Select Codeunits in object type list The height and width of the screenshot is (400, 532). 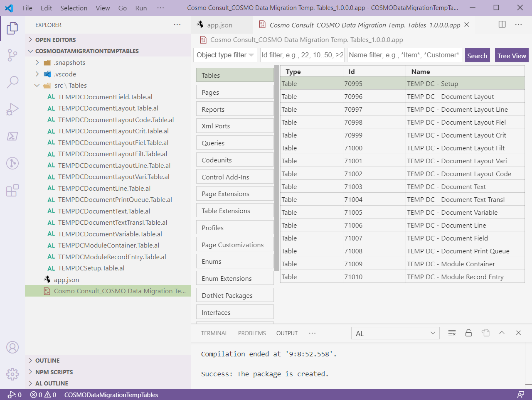point(235,160)
